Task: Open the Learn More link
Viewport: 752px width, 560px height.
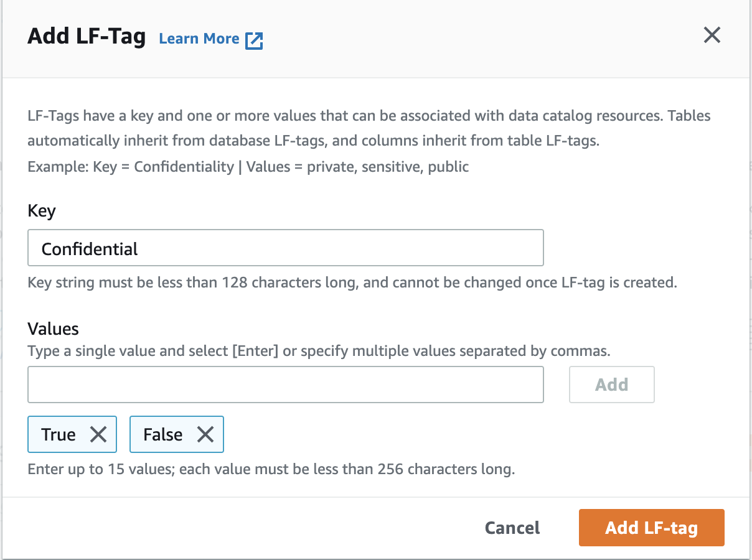Action: (x=199, y=39)
